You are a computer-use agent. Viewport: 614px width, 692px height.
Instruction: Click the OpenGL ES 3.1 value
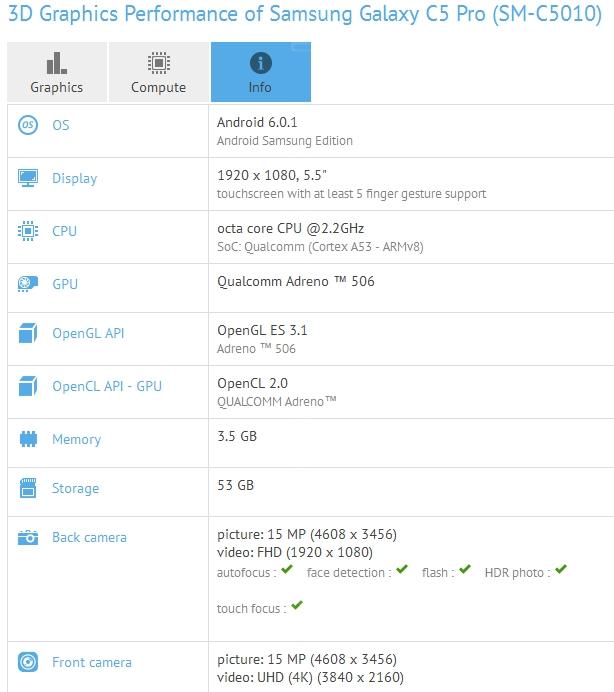coord(262,331)
